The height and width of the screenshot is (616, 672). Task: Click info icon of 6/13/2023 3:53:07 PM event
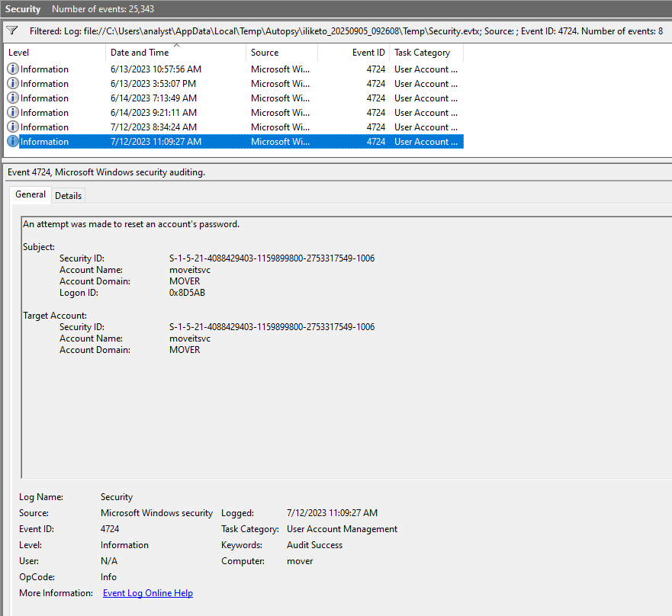(x=13, y=84)
